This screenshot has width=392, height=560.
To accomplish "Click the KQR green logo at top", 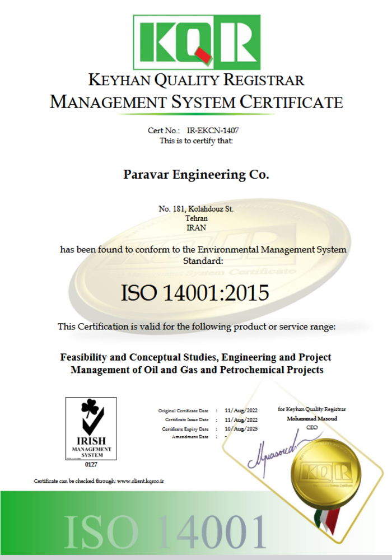I will coord(197,42).
